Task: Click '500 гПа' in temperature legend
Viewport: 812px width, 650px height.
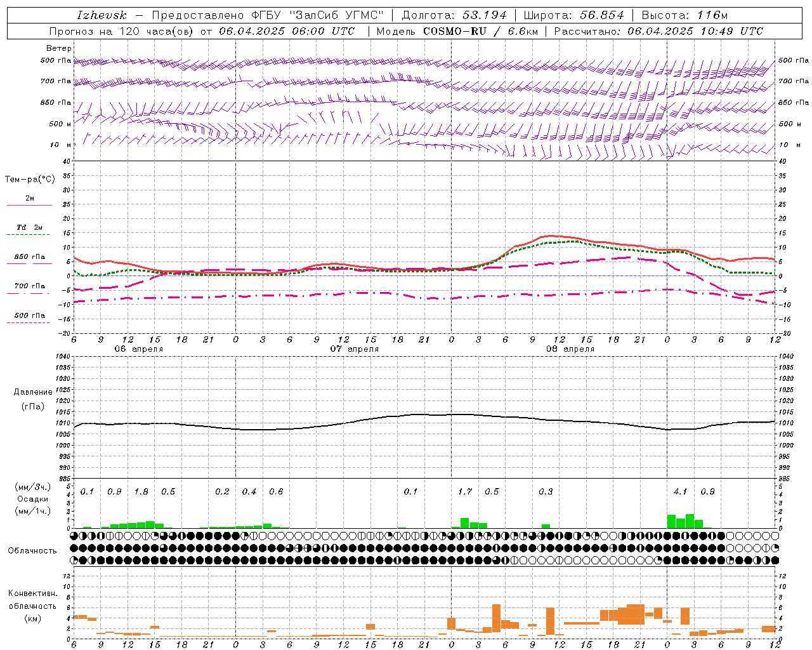Action: pos(30,315)
